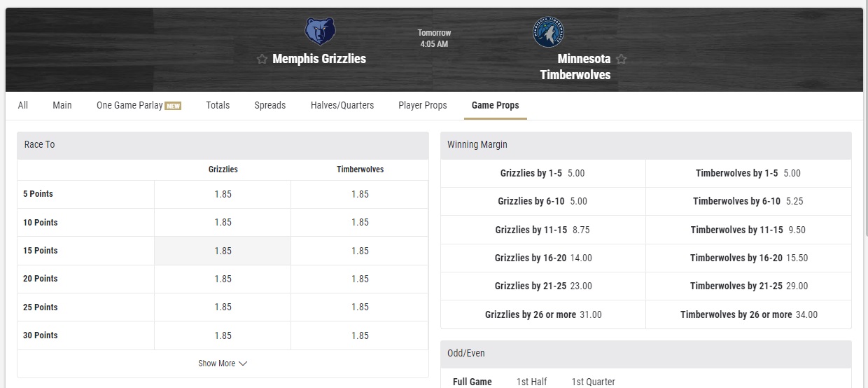Screen dimensions: 868x388
Task: Switch Odd/Even to 1st Quarter
Action: click(593, 382)
